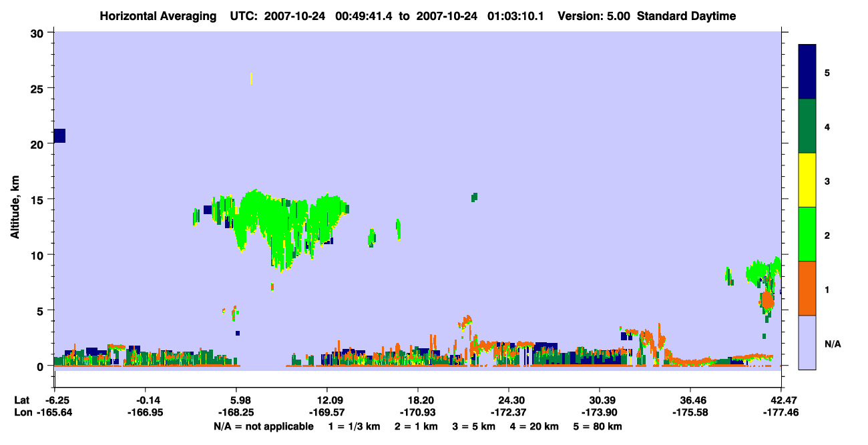This screenshot has width=868, height=445.
Task: Click the 15 altitude tick label
Action: (x=39, y=199)
